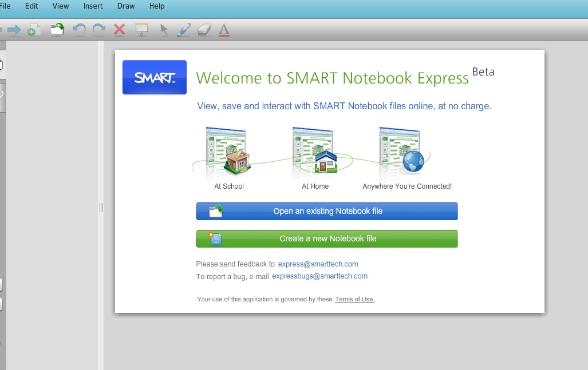Open the express@smarttech.com feedback link
Screen dimensions: 588x370
[318, 264]
